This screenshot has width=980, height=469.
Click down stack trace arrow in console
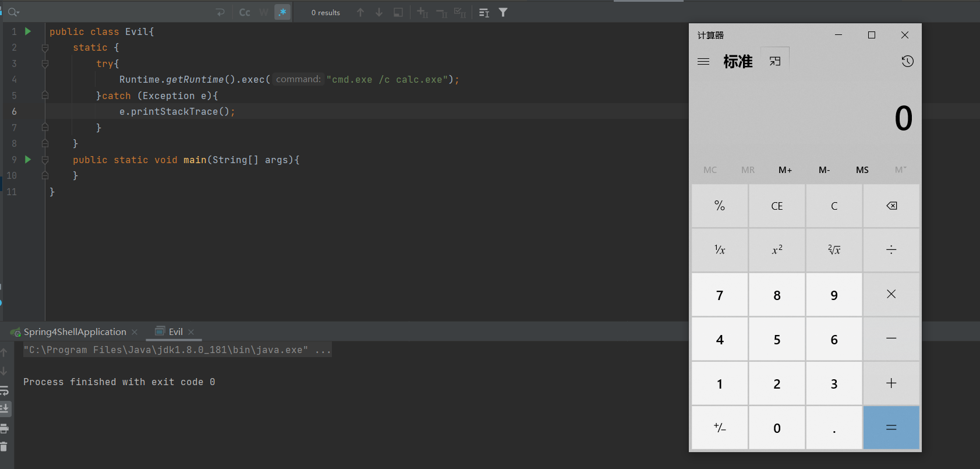click(x=4, y=371)
